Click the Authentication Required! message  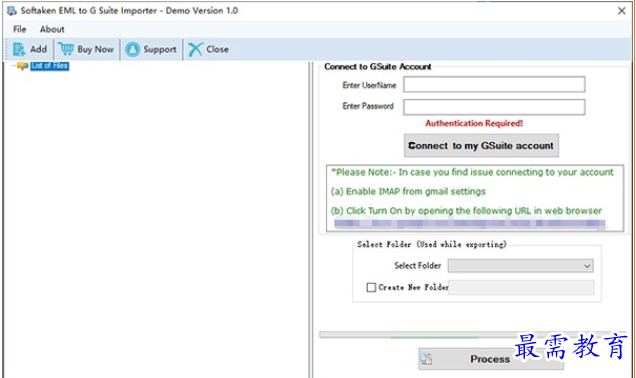coord(474,123)
